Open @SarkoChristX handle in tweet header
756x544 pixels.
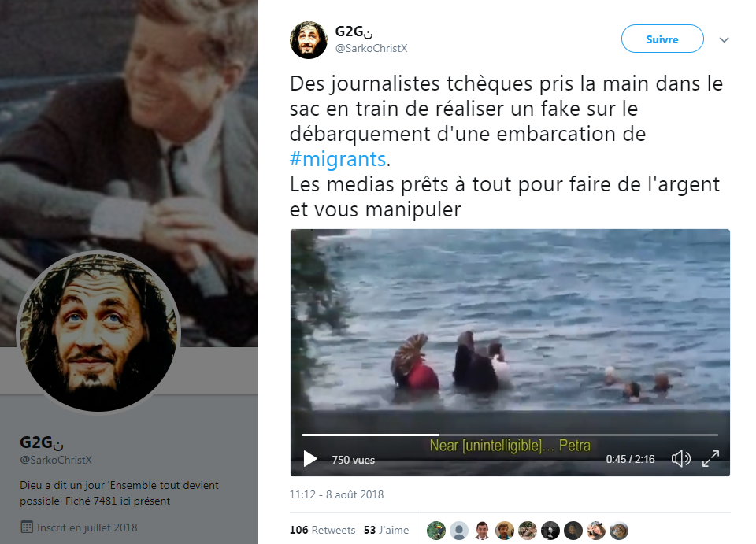point(371,48)
